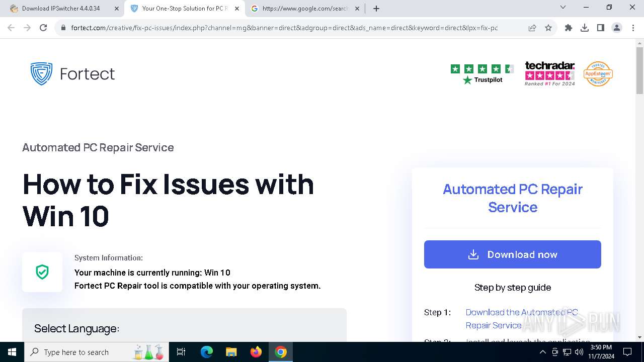Image resolution: width=644 pixels, height=362 pixels.
Task: Toggle the browser side panel
Action: [x=601, y=28]
